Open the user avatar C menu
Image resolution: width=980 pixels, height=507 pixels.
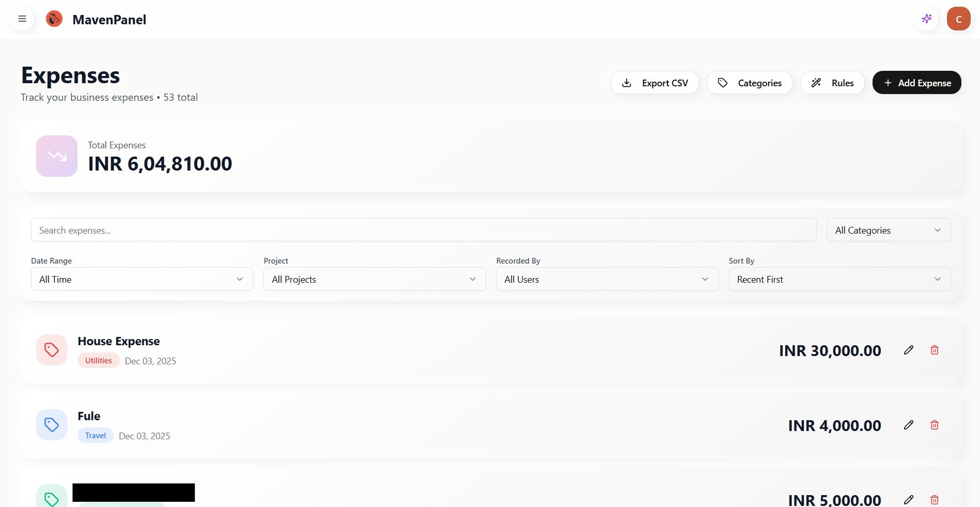[x=959, y=19]
